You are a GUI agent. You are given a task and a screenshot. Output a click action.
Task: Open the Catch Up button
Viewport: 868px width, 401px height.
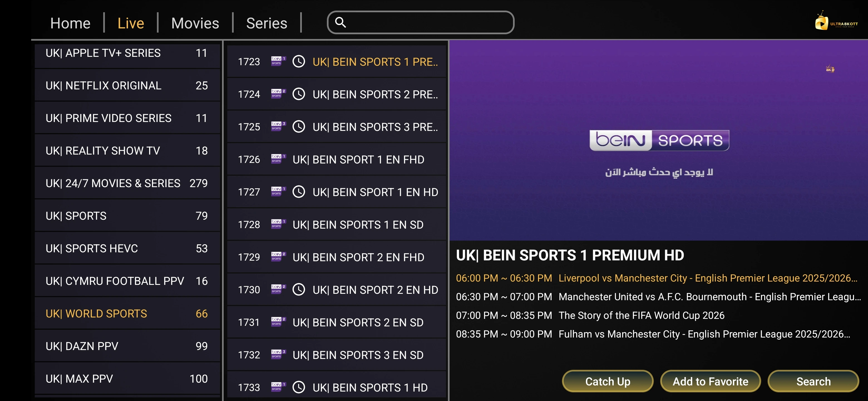click(608, 381)
